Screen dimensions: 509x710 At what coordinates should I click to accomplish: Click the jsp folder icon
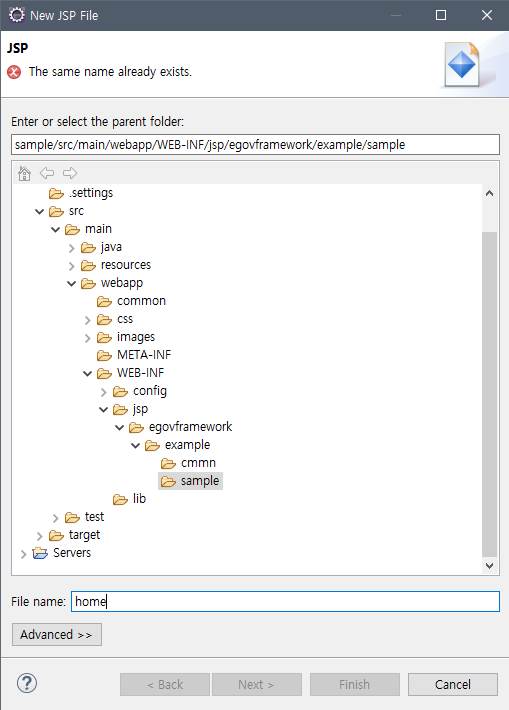pos(120,409)
